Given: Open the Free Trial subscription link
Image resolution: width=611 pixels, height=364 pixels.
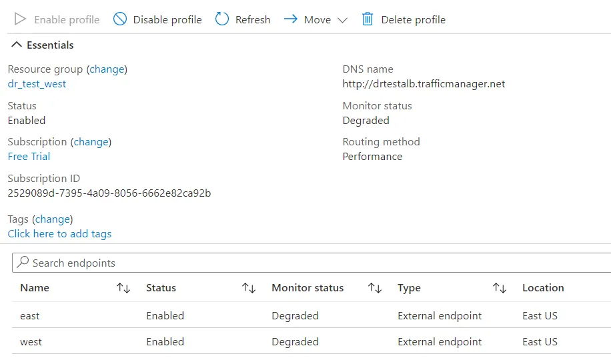Looking at the screenshot, I should click(29, 157).
